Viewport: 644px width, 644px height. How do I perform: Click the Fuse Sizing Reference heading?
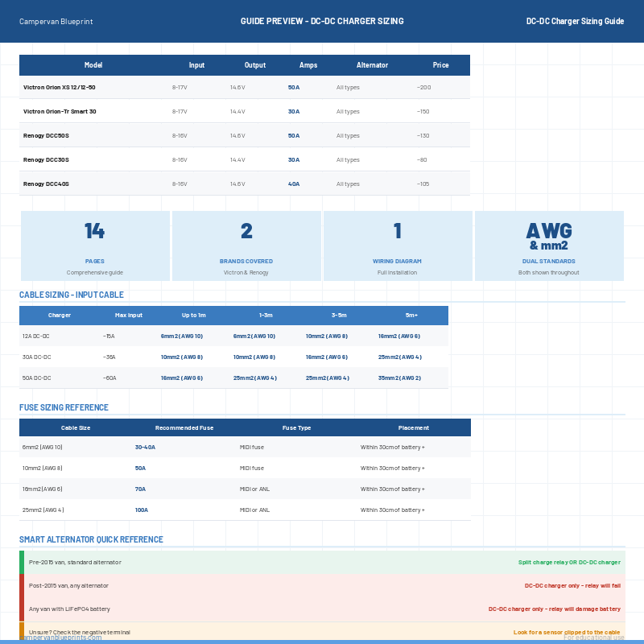(64, 407)
